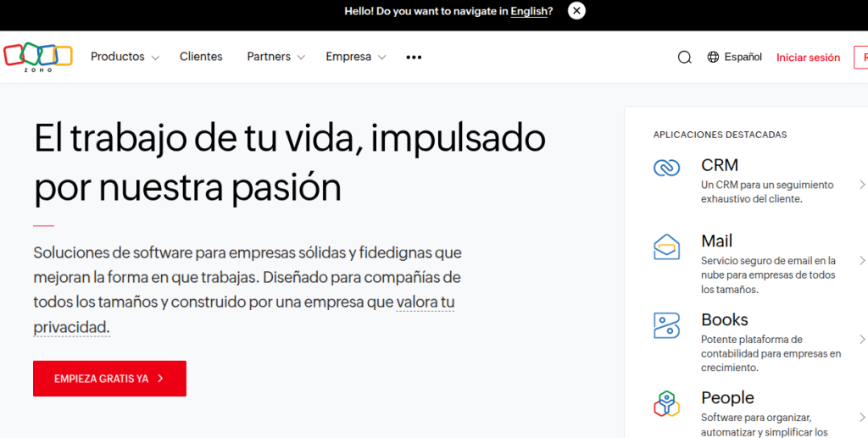Click the globe language icon

(x=713, y=58)
